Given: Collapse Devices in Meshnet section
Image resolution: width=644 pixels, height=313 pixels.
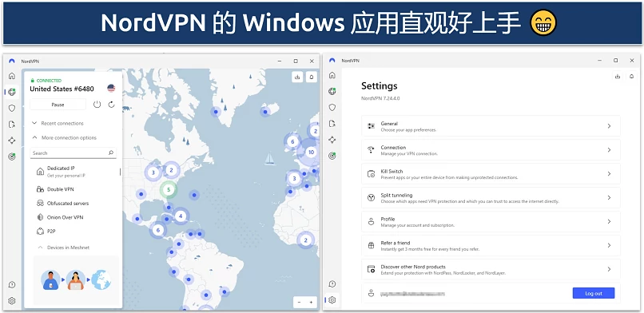Looking at the screenshot, I should [64, 248].
